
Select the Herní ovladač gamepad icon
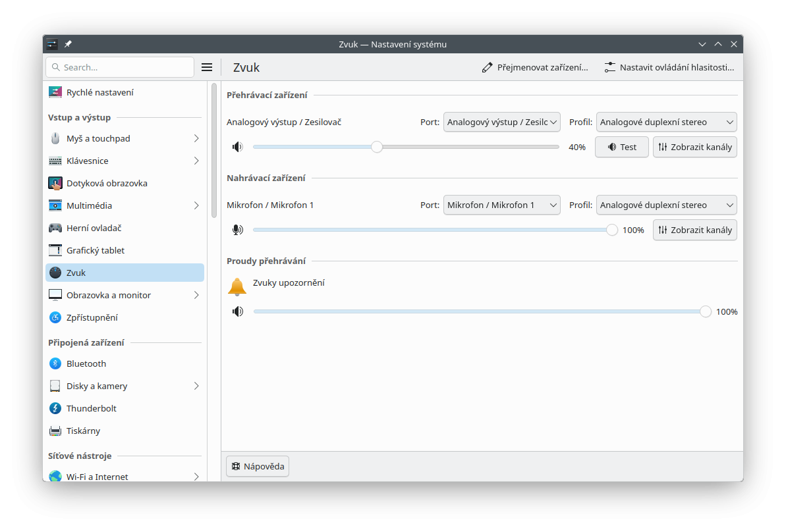(55, 228)
